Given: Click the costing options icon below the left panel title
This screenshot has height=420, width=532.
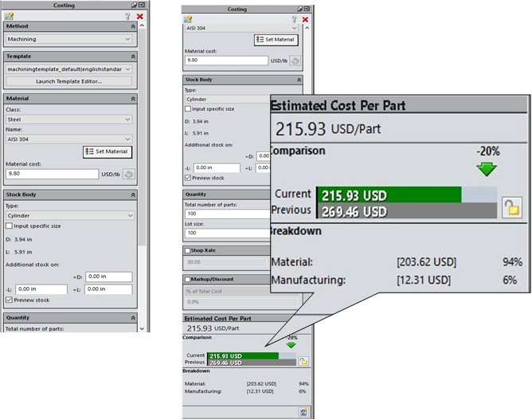Looking at the screenshot, I should (x=10, y=16).
